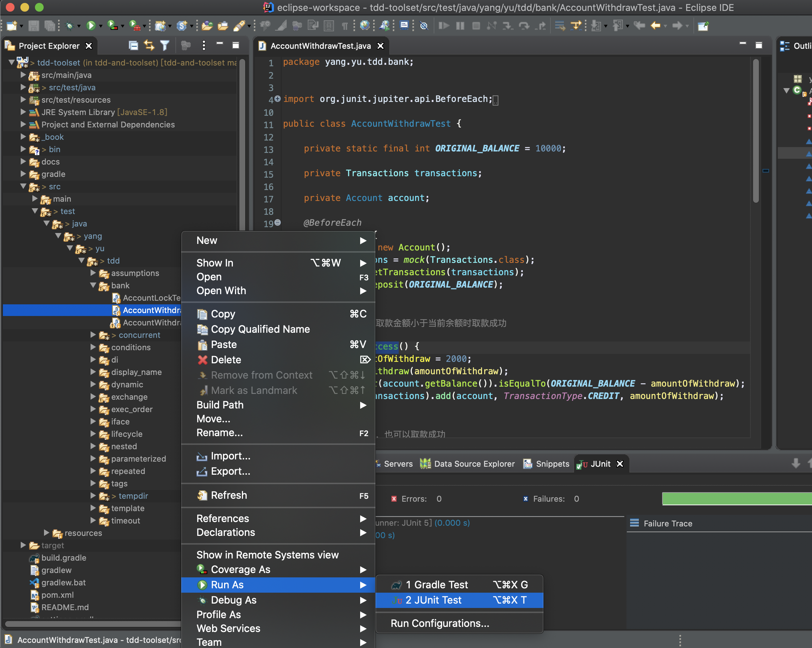
Task: Toggle Show Whitespace Characters pilcrow icon
Action: click(x=345, y=26)
